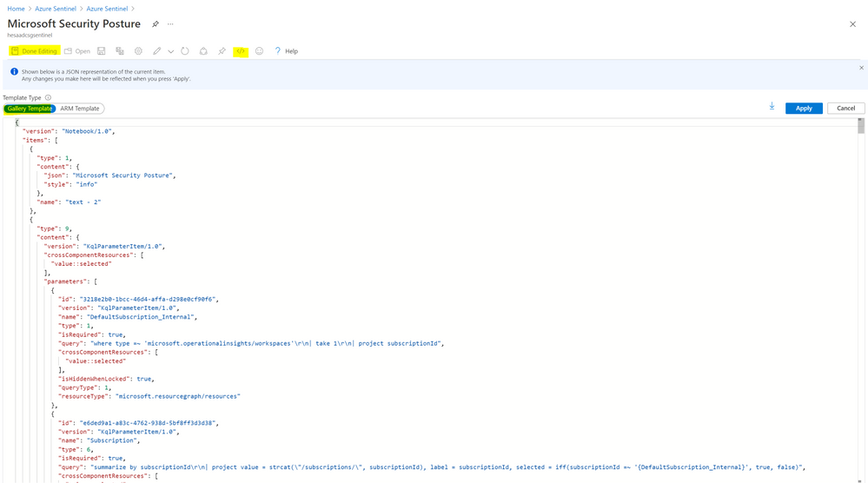Select the Gallery Template option
The image size is (868, 483).
click(x=30, y=109)
